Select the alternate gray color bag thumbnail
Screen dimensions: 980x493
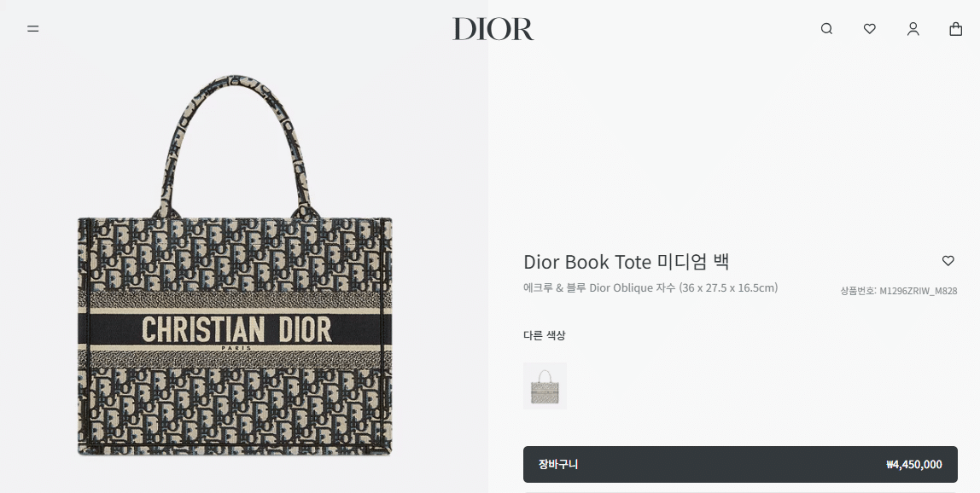click(545, 386)
